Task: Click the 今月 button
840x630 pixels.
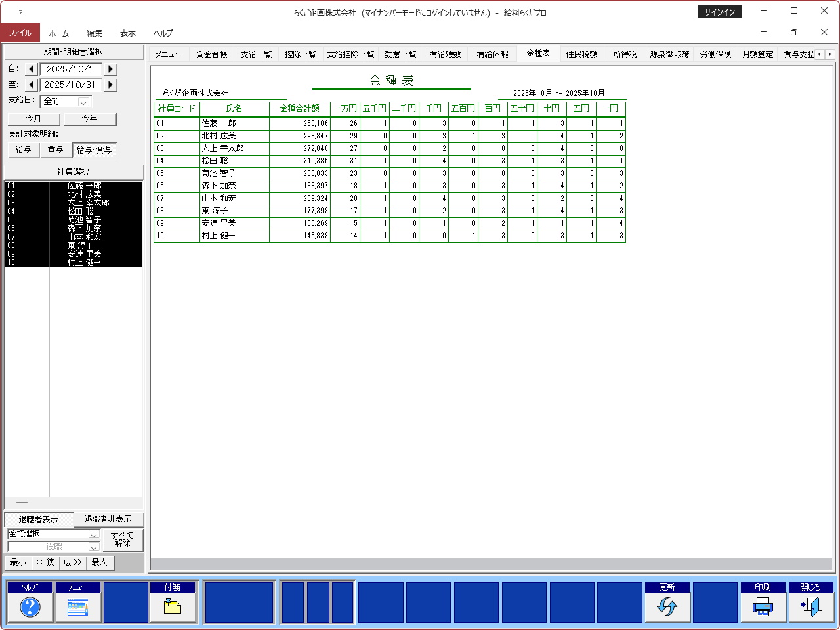Action: click(33, 119)
